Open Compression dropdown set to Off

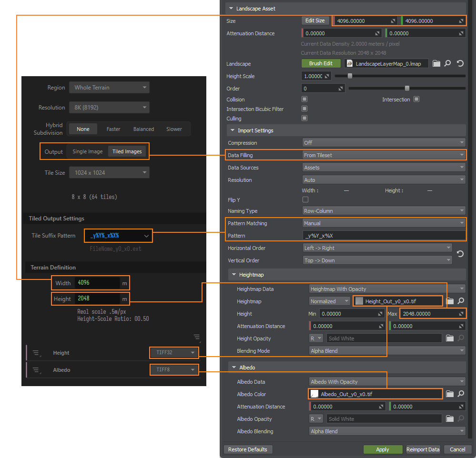coord(384,142)
